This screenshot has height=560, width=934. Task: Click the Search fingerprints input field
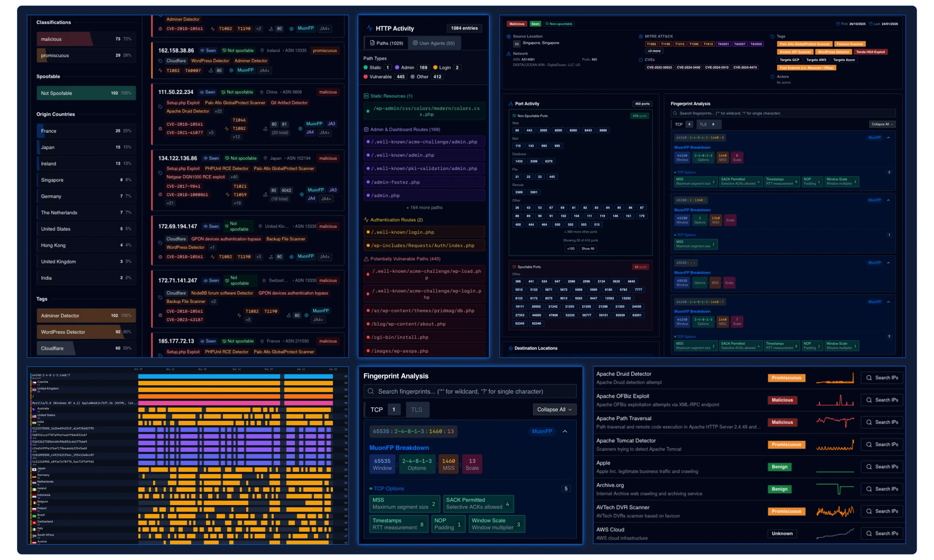(470, 391)
